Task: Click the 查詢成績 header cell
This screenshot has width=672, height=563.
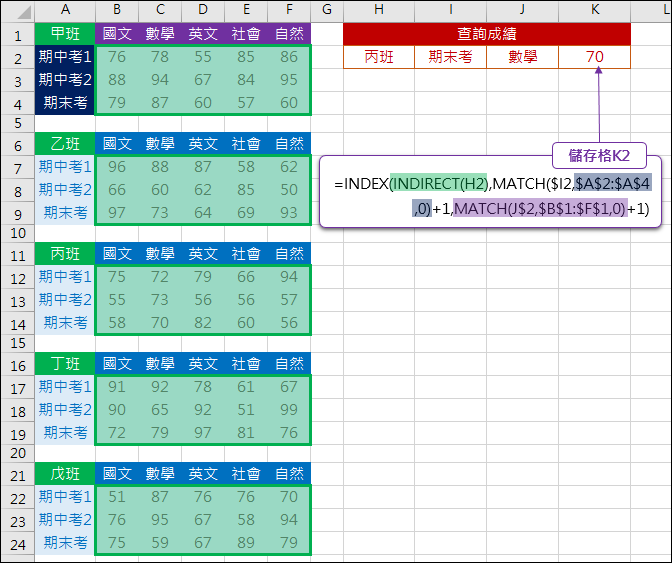Action: [x=487, y=34]
